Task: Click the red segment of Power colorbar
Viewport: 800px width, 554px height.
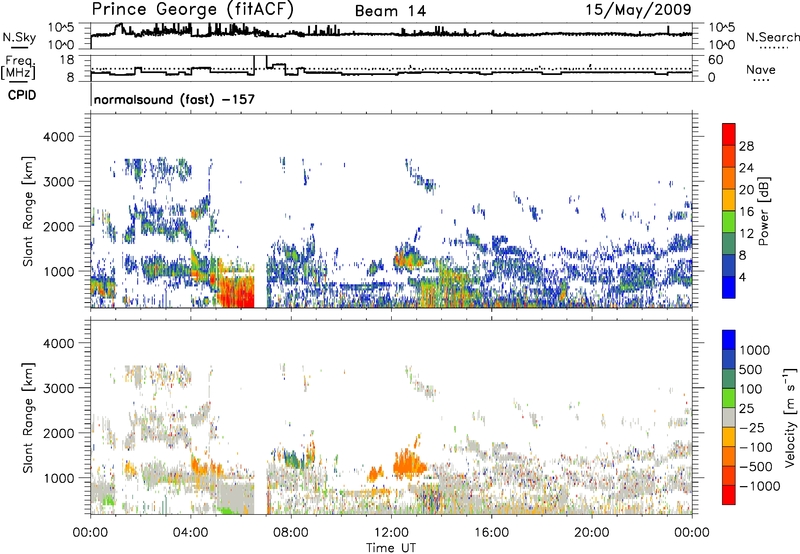Action: [x=729, y=135]
